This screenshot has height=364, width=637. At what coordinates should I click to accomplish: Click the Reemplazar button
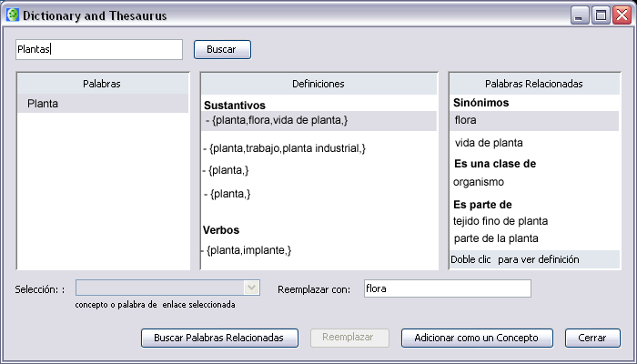coord(349,338)
